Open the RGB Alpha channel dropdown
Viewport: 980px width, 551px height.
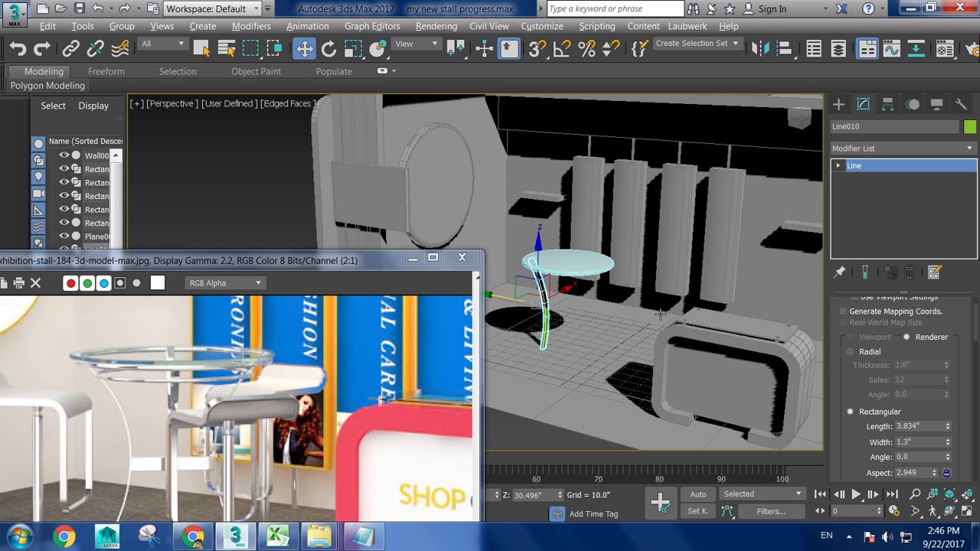point(225,283)
